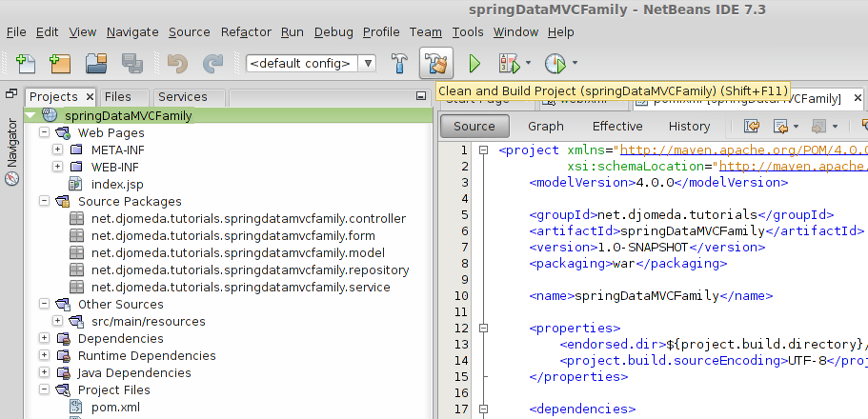
Task: Run the project with green play icon
Action: (474, 63)
